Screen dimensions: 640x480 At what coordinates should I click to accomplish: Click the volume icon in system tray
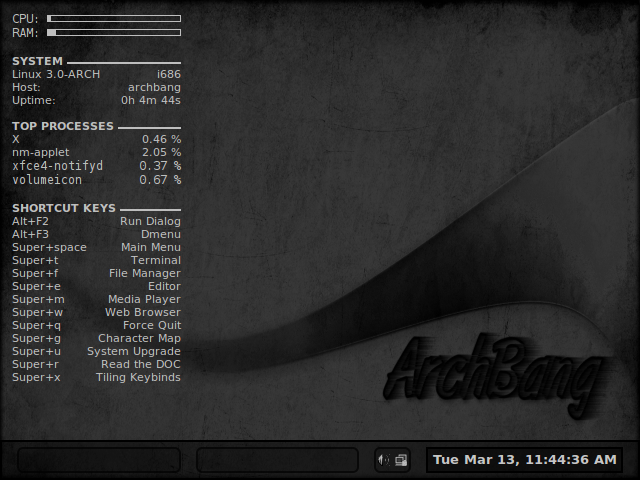pos(384,460)
